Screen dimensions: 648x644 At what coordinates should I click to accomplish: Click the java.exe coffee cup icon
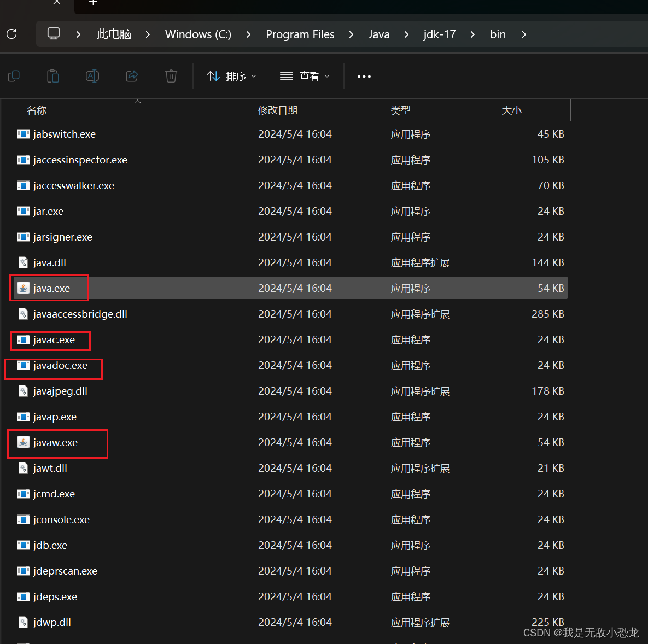pyautogui.click(x=23, y=288)
